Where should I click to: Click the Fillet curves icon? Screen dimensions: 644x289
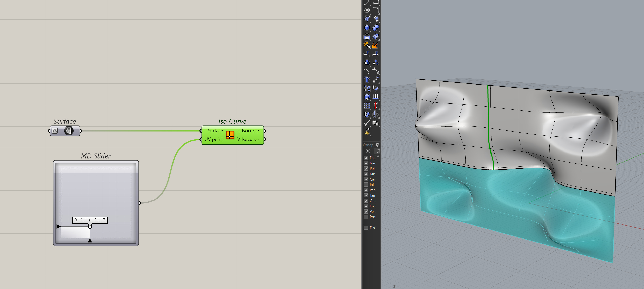(x=375, y=10)
